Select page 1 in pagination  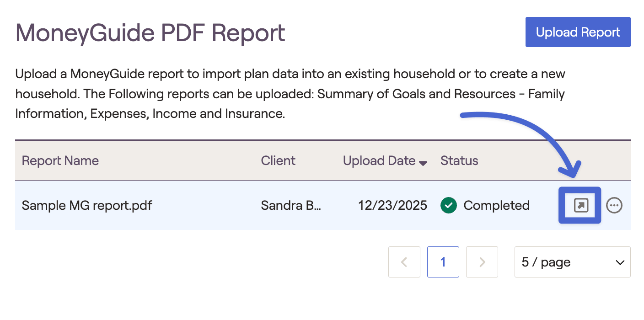click(x=443, y=262)
